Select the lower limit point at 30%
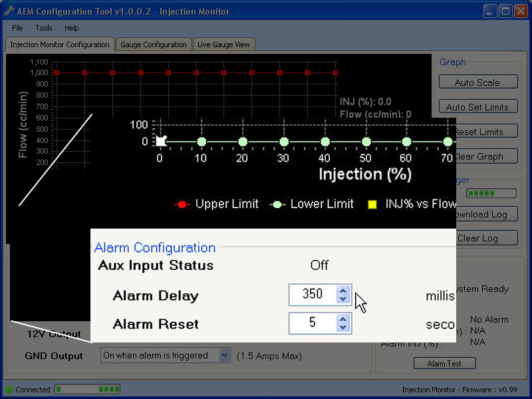The image size is (532, 399). tap(284, 142)
